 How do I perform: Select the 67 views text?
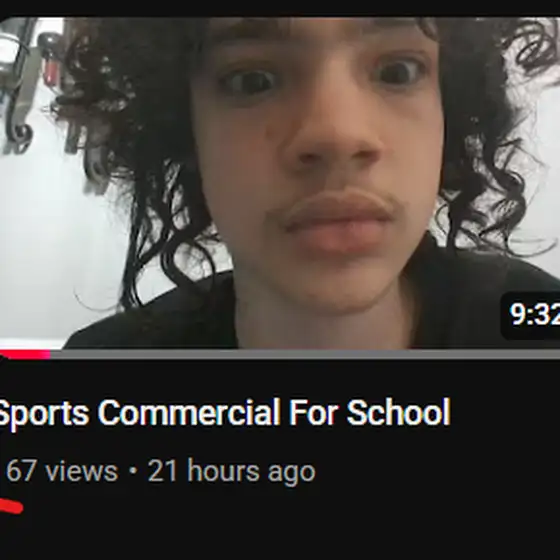click(62, 471)
